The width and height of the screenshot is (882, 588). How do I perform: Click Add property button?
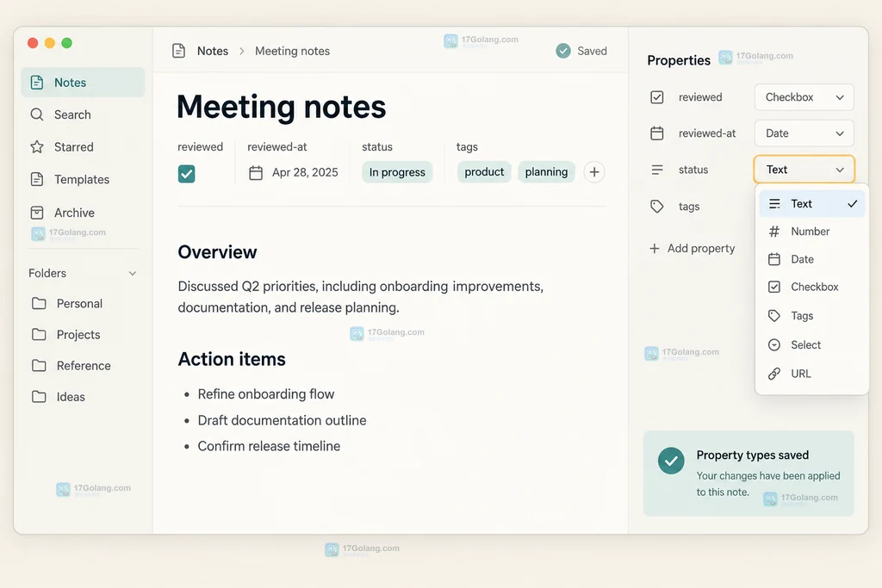click(x=693, y=249)
